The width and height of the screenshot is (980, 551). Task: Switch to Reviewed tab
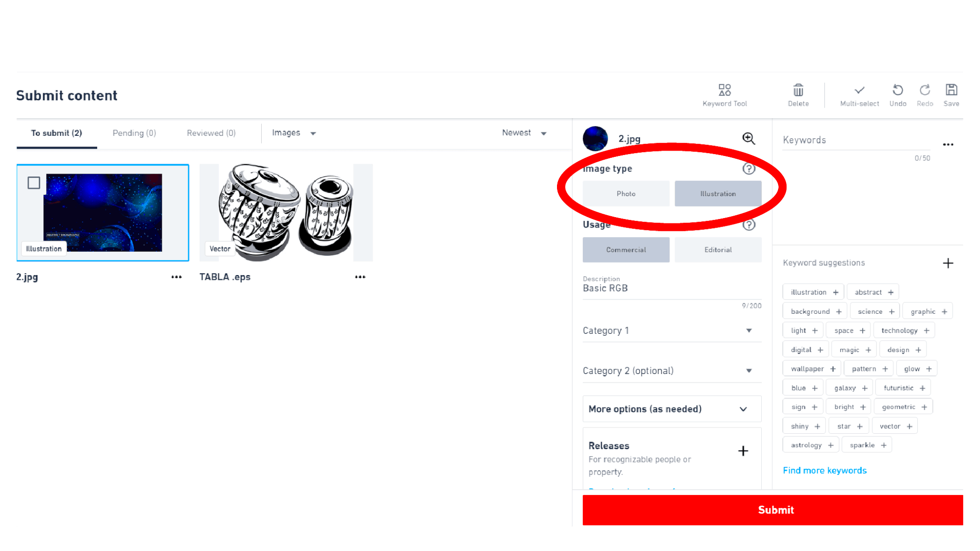point(212,133)
